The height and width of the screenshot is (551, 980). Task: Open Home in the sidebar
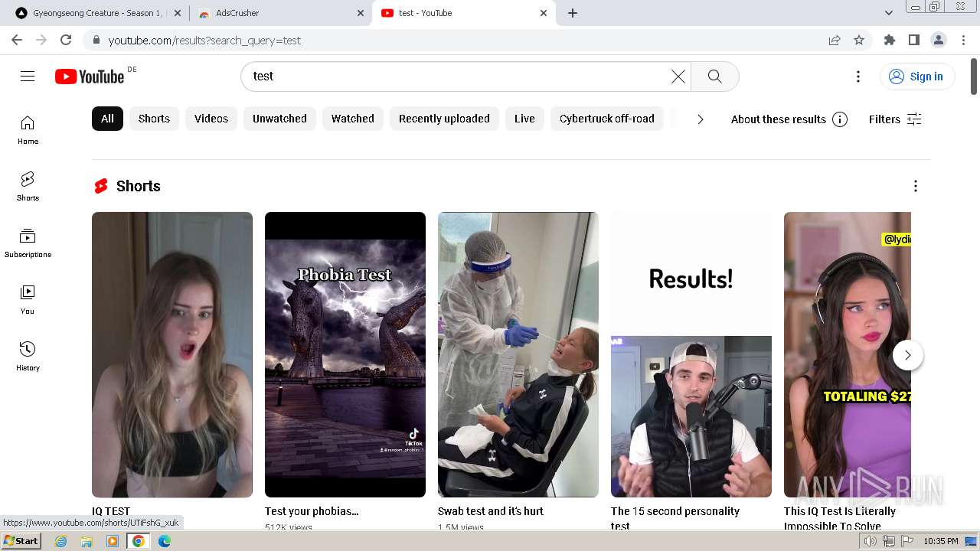(x=28, y=130)
